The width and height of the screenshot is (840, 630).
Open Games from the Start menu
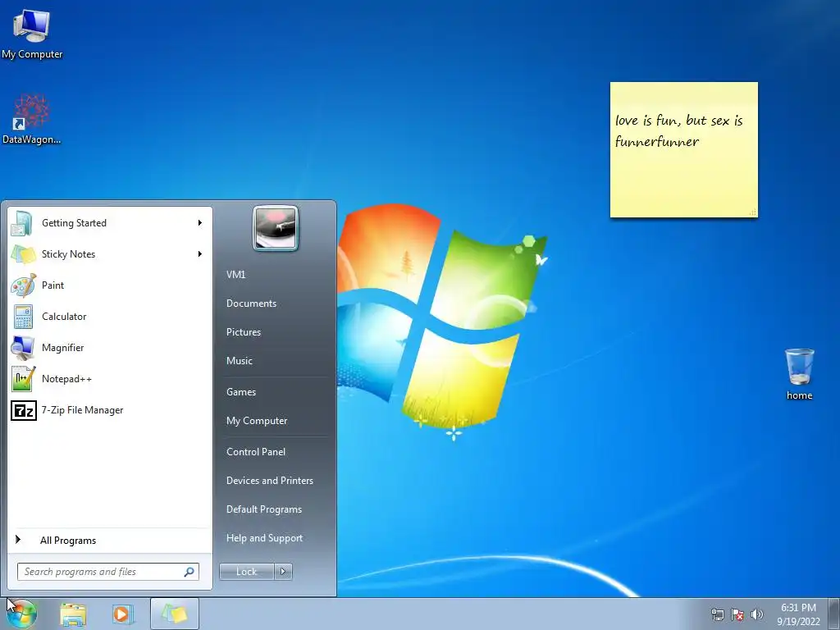pos(241,392)
